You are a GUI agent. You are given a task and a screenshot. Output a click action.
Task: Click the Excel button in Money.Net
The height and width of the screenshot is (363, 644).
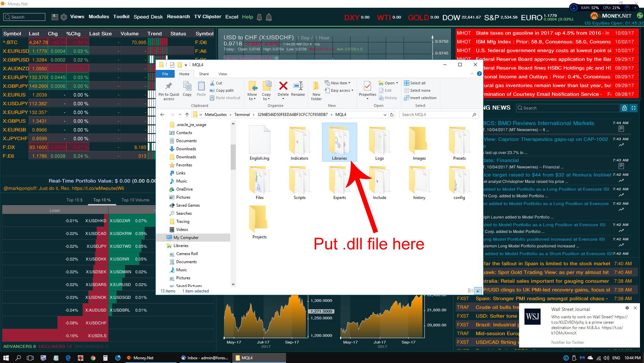point(232,16)
